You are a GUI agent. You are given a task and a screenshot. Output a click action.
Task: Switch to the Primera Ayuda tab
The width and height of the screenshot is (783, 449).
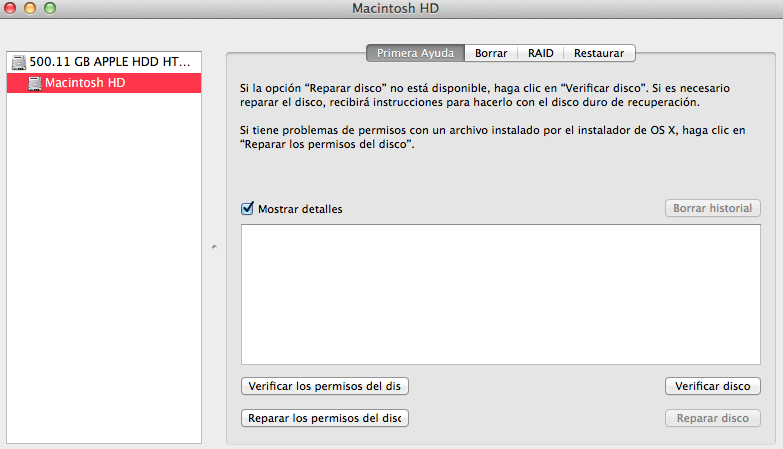pos(415,53)
